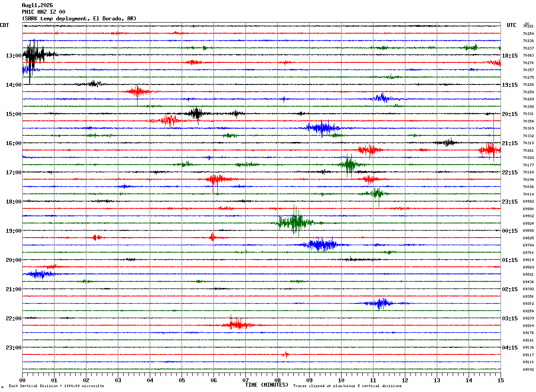Click the 08 tick on the minutes axis

[277, 380]
